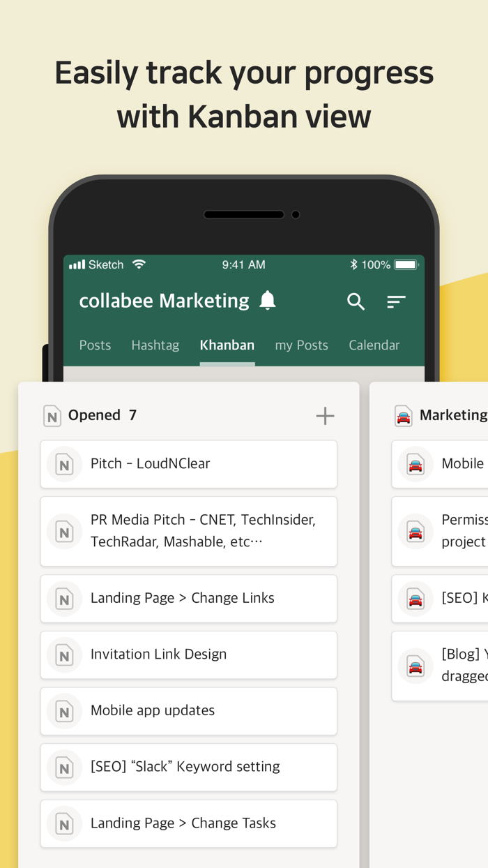Open the [Blog] dragged card in Marketing
Screen dimensions: 488x868
coord(440,666)
